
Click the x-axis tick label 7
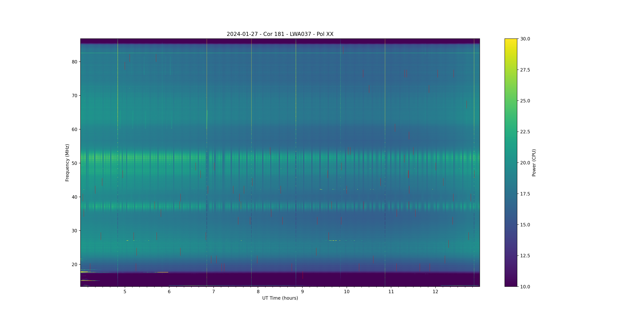click(x=213, y=292)
